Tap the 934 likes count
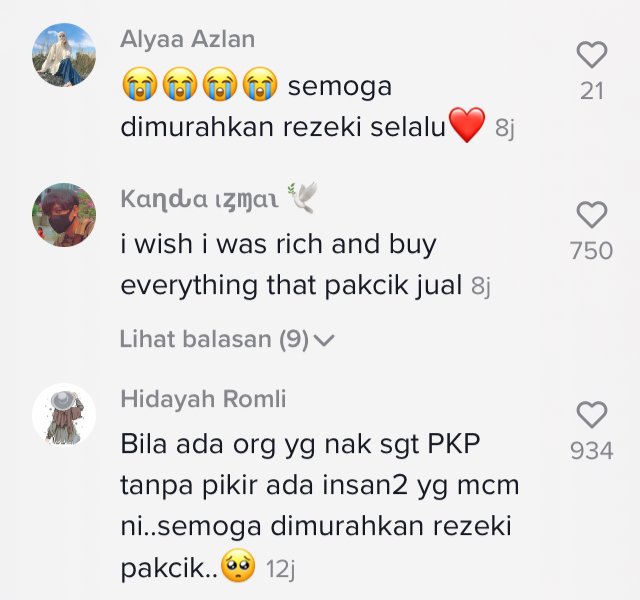The width and height of the screenshot is (640, 600). point(591,451)
